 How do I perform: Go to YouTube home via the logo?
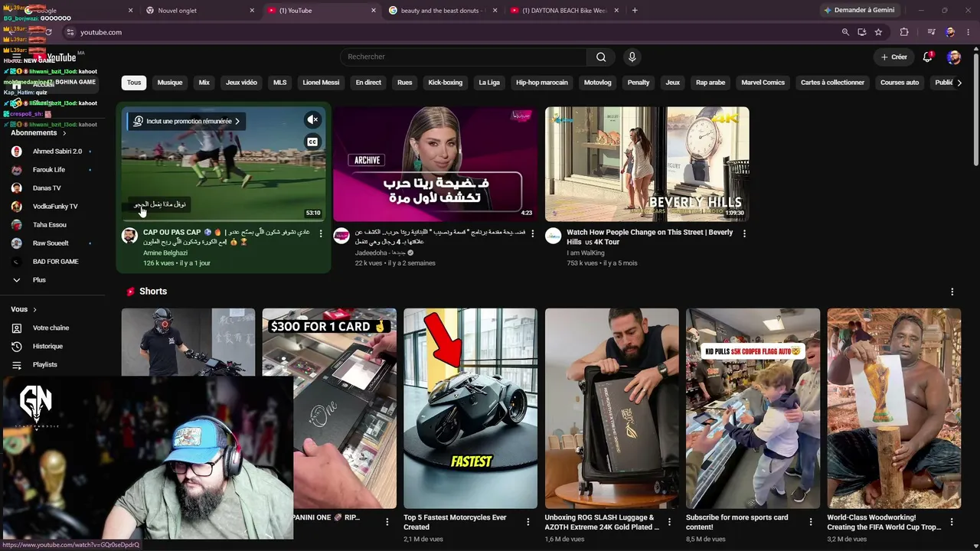57,57
